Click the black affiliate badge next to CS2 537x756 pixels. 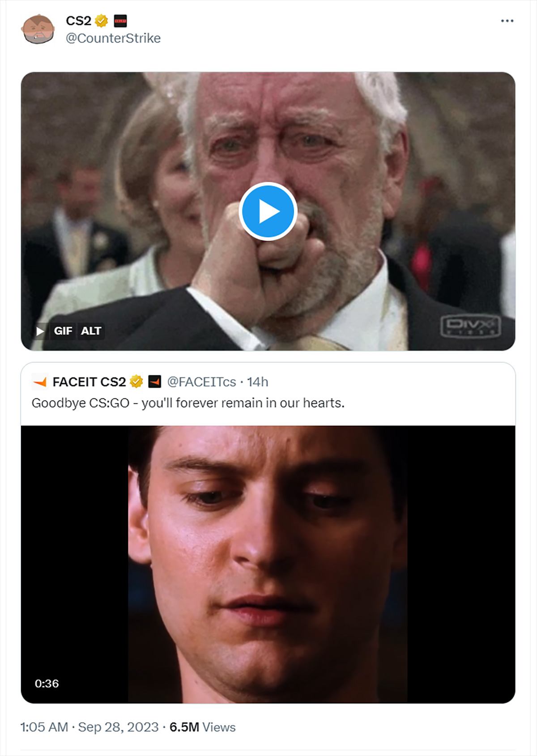(120, 21)
